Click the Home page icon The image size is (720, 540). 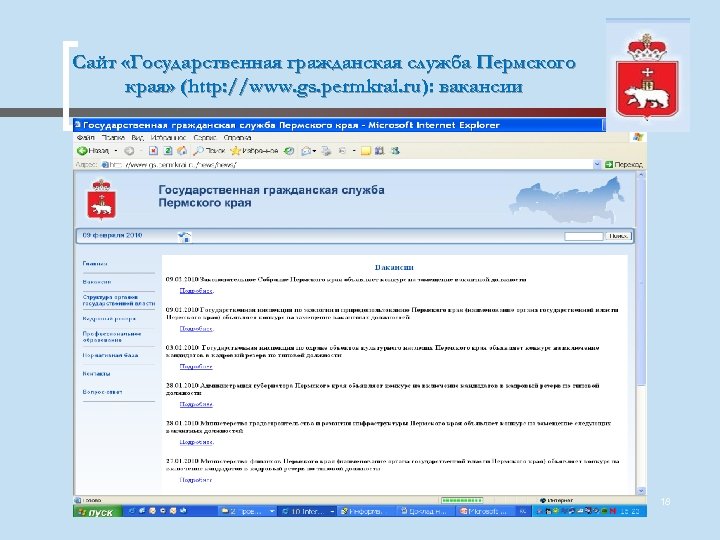coord(182,151)
